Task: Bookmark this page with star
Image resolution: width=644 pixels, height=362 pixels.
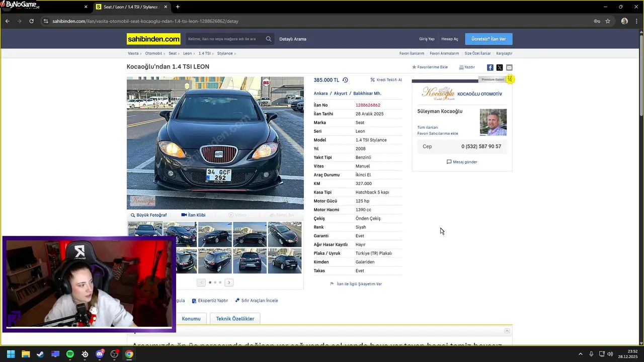Action: tap(608, 21)
